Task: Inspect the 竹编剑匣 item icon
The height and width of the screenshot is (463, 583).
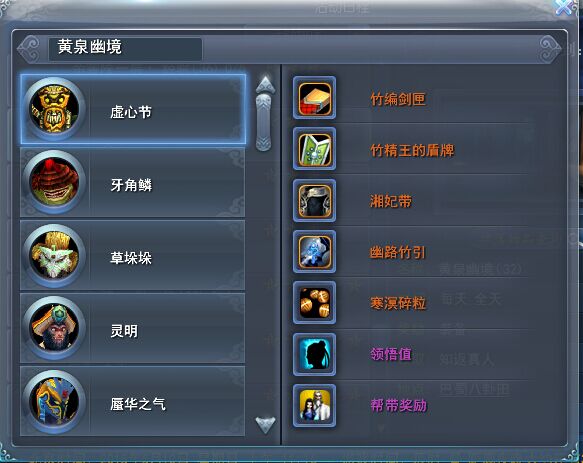Action: tap(315, 98)
